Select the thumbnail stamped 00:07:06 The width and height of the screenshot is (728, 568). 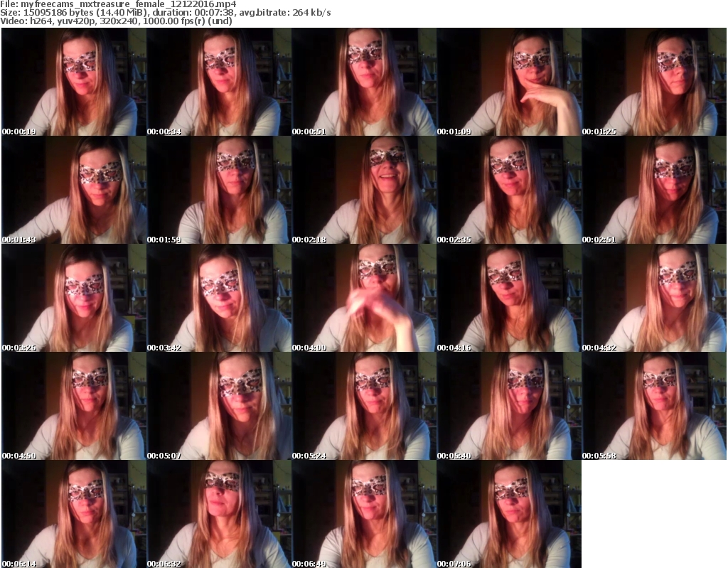click(x=509, y=514)
